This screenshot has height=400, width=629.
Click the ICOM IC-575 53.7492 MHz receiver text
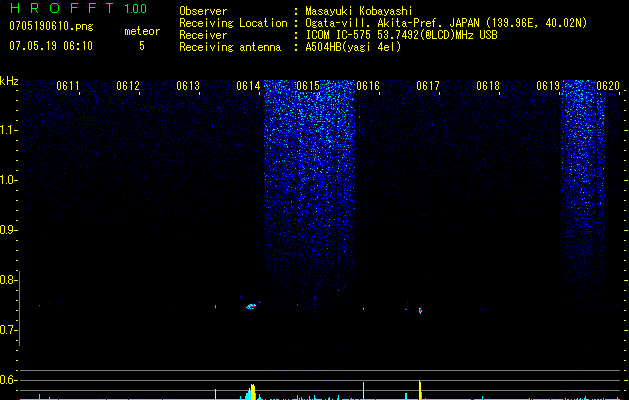402,35
